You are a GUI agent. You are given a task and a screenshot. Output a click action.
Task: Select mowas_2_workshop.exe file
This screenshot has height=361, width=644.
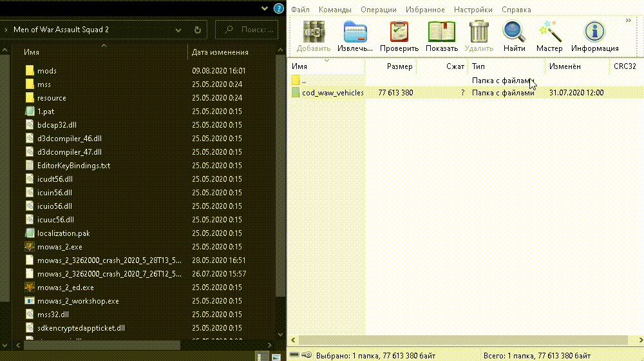(x=78, y=302)
